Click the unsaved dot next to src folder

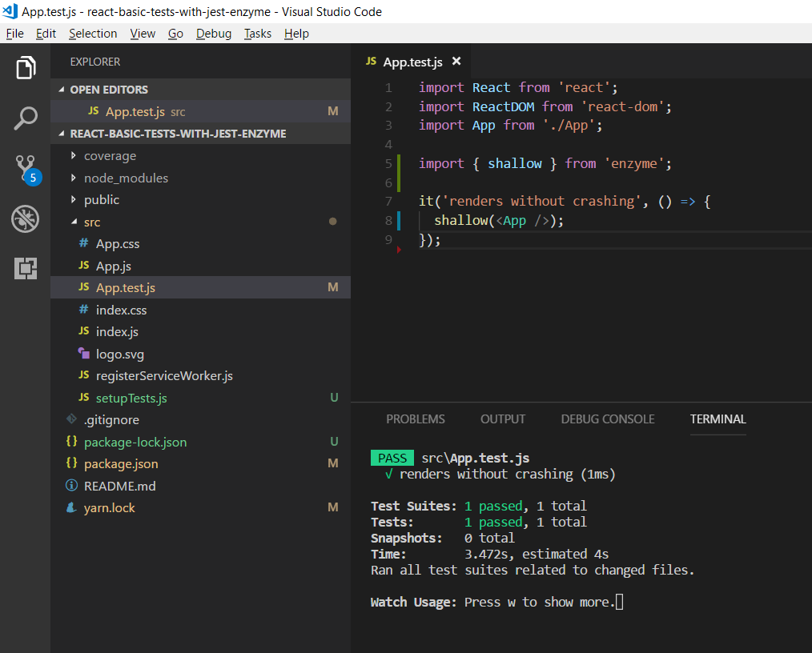[x=332, y=221]
